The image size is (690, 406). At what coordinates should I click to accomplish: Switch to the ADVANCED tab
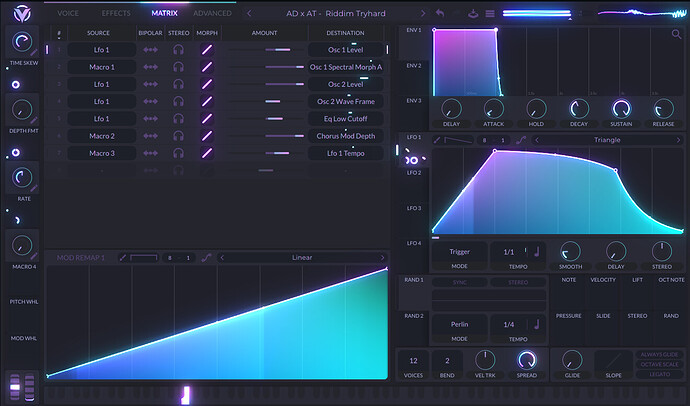(212, 13)
